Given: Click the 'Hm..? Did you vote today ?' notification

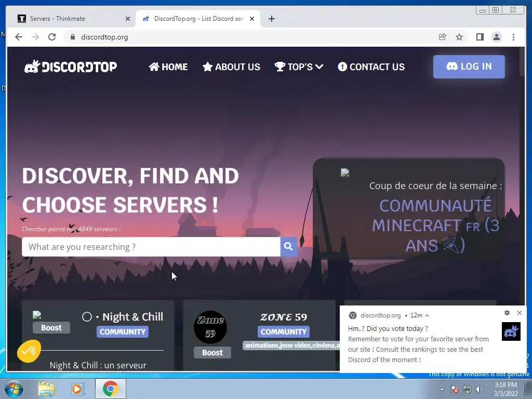Looking at the screenshot, I should (x=388, y=328).
